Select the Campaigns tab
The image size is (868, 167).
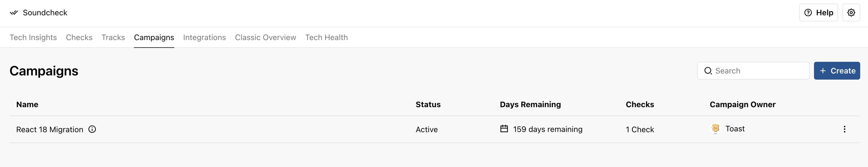[154, 37]
